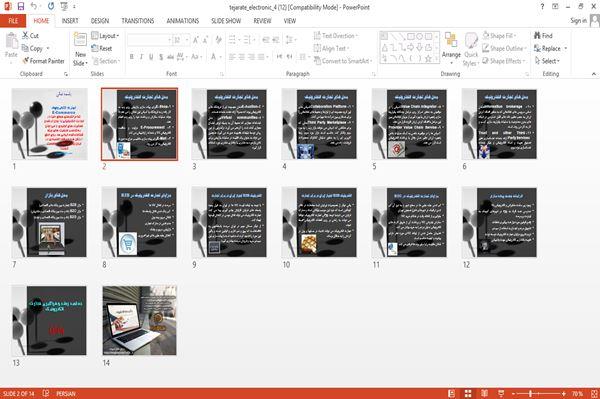This screenshot has width=600, height=399.
Task: Select slide 1 thumbnail
Action: [x=50, y=124]
